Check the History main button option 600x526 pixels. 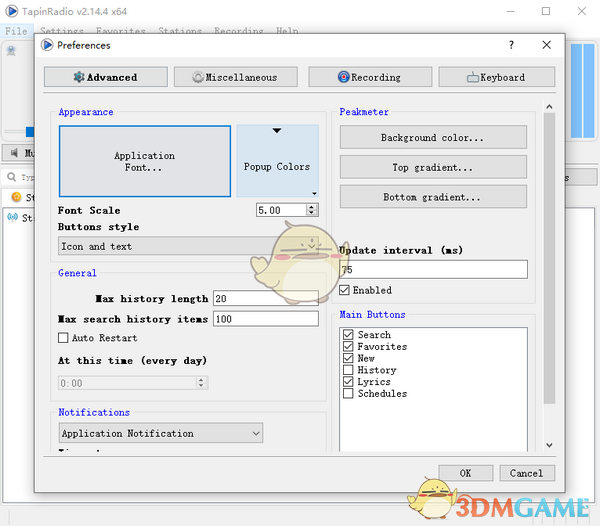click(348, 370)
